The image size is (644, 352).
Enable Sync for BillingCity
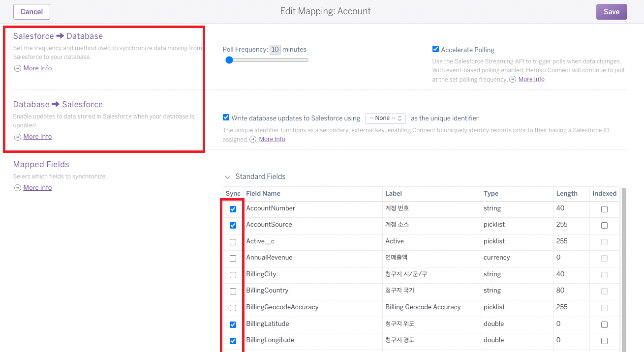(233, 275)
